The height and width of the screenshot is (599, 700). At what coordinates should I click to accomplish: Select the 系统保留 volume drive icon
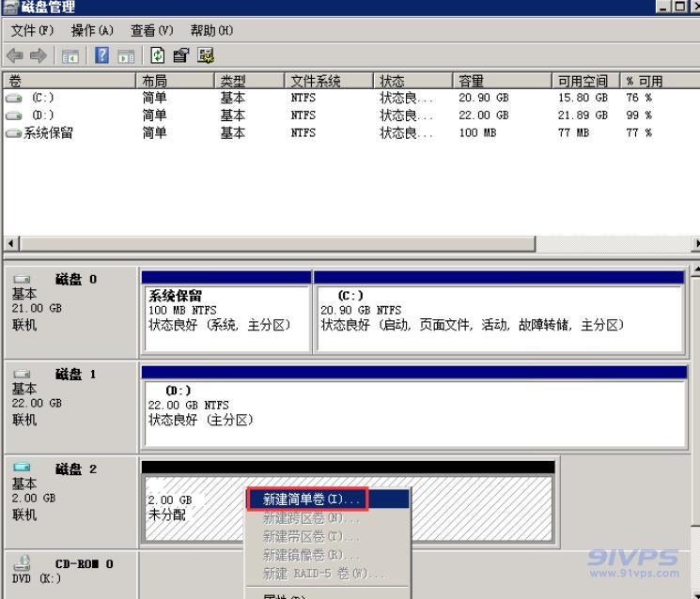click(13, 133)
